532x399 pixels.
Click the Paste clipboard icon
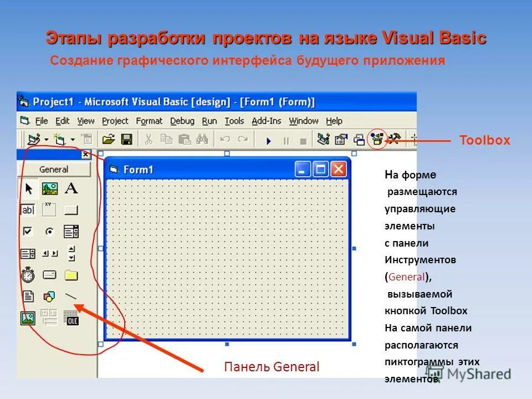[x=184, y=139]
